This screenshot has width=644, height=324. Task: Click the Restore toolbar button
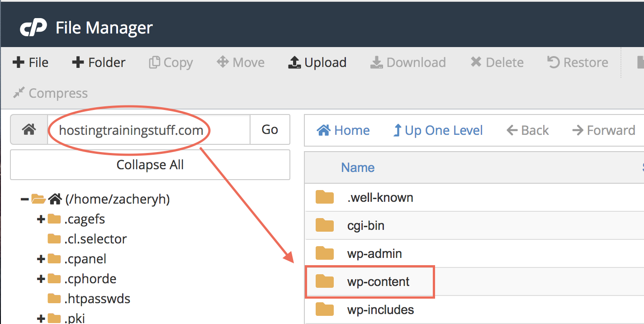(578, 62)
